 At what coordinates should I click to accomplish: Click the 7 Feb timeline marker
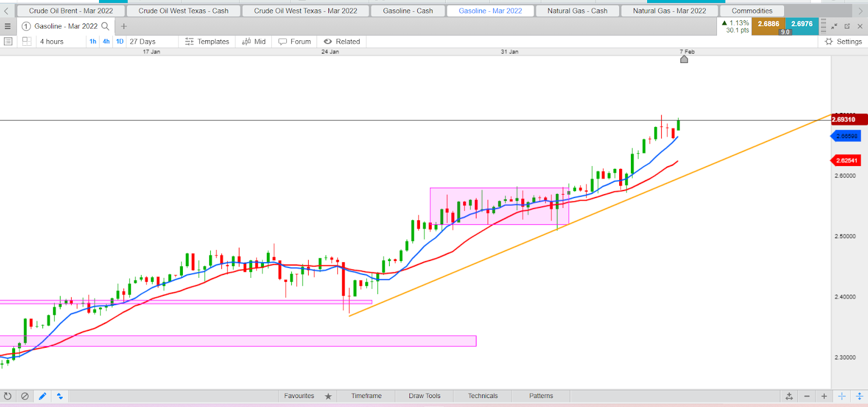click(684, 58)
